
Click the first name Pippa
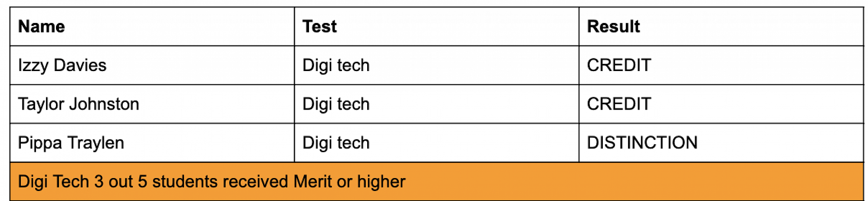coord(40,143)
